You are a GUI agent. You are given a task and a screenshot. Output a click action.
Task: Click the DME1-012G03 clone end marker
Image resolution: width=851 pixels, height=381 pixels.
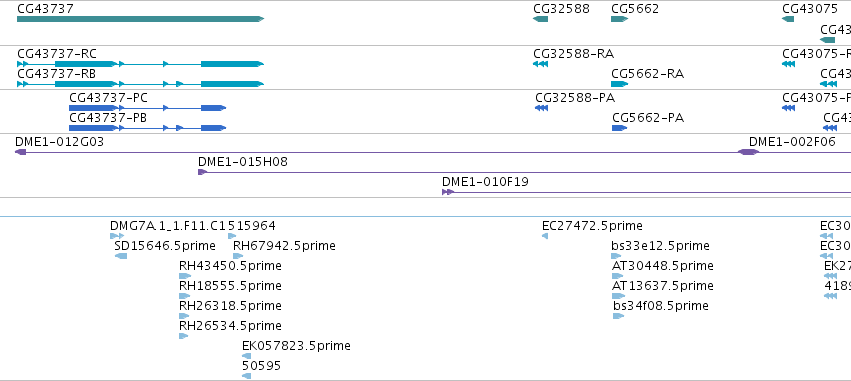pos(21,152)
